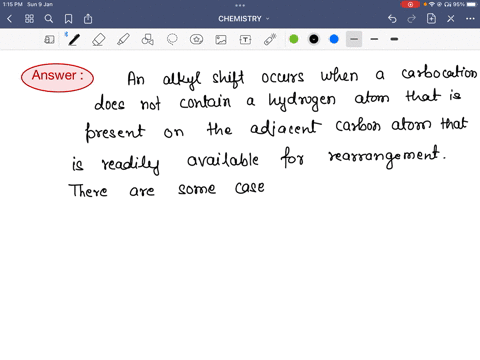This screenshot has width=480, height=360.
Task: Select the medium stroke width
Action: pyautogui.click(x=374, y=39)
